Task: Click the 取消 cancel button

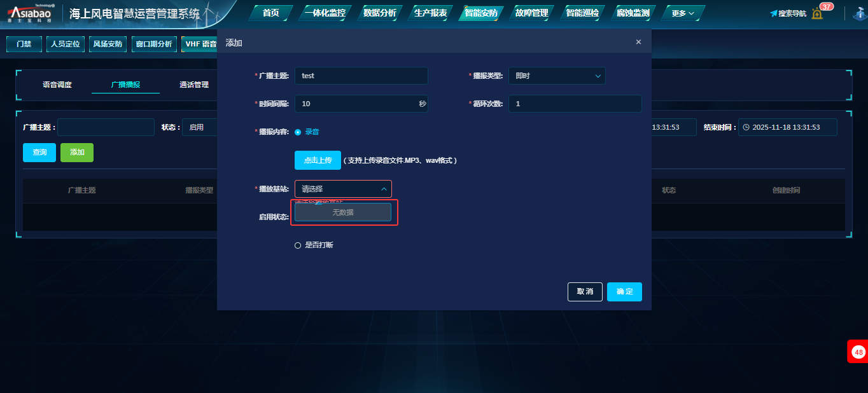Action: coord(585,292)
